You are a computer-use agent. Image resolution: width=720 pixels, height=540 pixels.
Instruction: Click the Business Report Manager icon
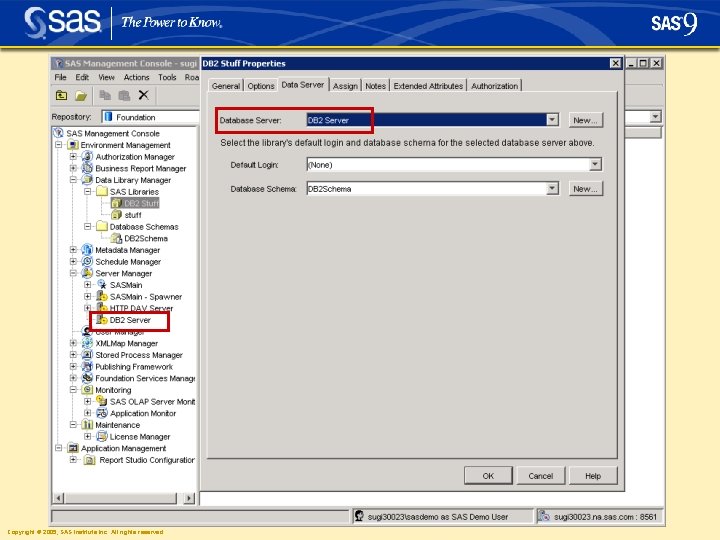coord(87,168)
